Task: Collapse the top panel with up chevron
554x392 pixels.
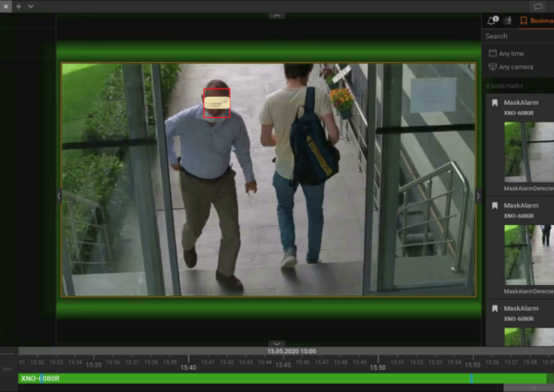Action: (277, 16)
